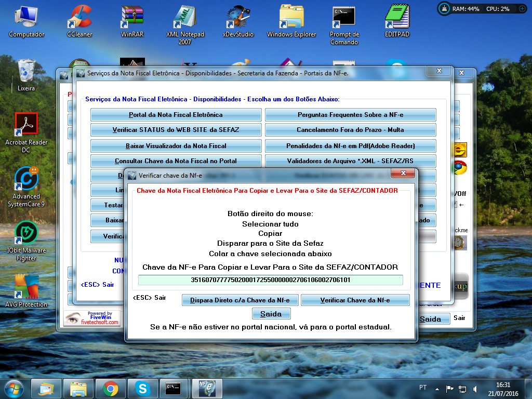The width and height of the screenshot is (532, 399).
Task: Click fivetechsoft.com FiveWin logo link
Action: click(x=92, y=318)
